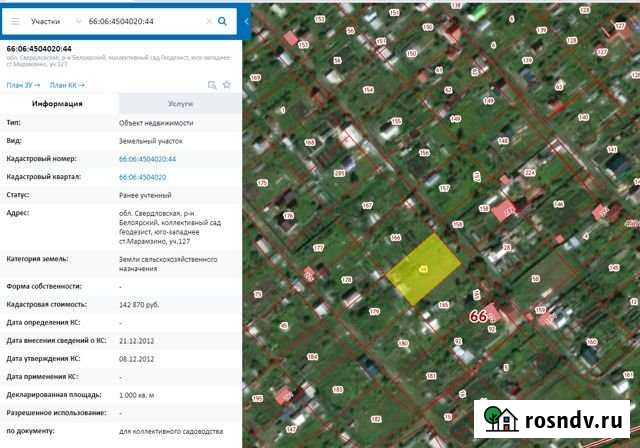Click the red-roofed house on the map
The width and height of the screenshot is (640, 448).
tap(504, 210)
